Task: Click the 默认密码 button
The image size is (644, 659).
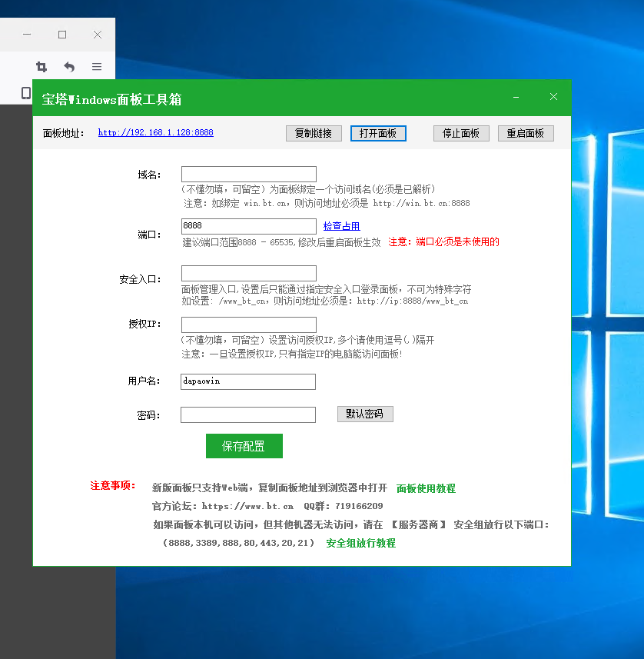Action: (365, 414)
